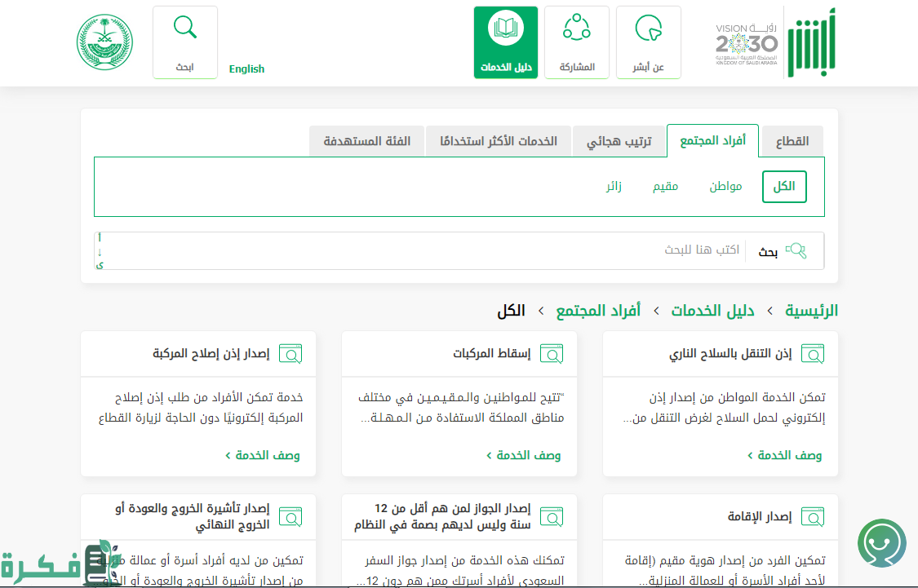Expand وصف الخدمة for إسقاط المركبات
Viewport: 918px width, 588px height.
pos(524,455)
